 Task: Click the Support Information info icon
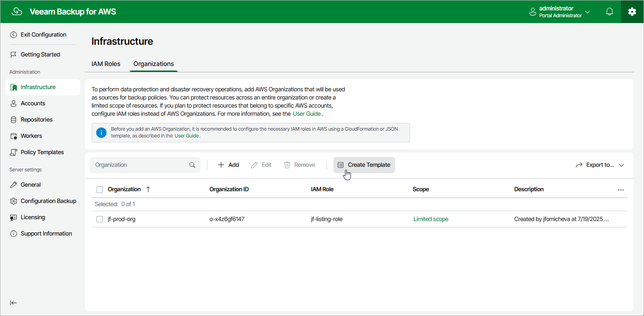pos(14,234)
